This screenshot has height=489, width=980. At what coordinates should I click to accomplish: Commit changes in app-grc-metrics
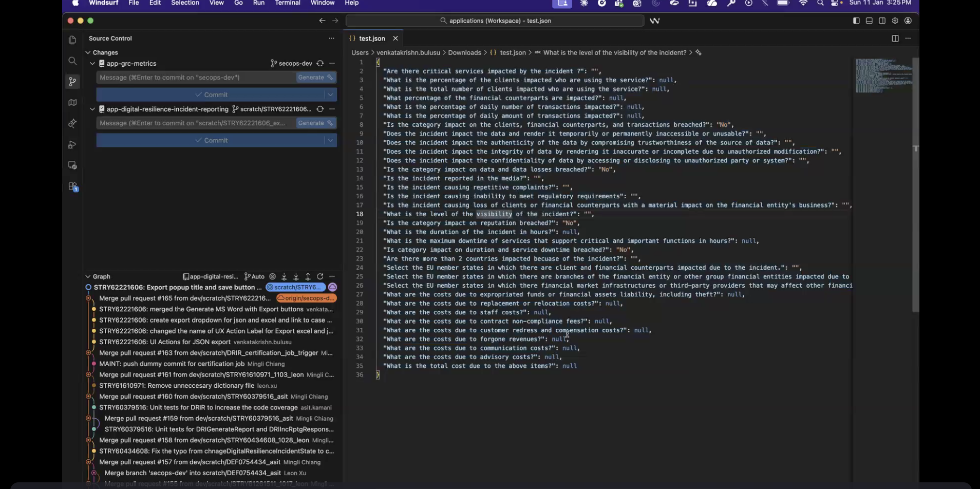[x=210, y=95]
